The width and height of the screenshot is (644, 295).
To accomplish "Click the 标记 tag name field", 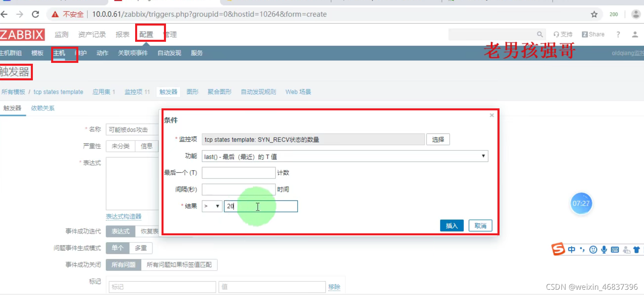I will (x=162, y=287).
